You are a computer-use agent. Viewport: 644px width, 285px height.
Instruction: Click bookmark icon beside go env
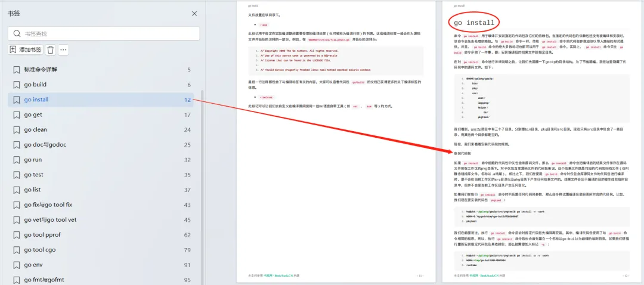point(17,265)
